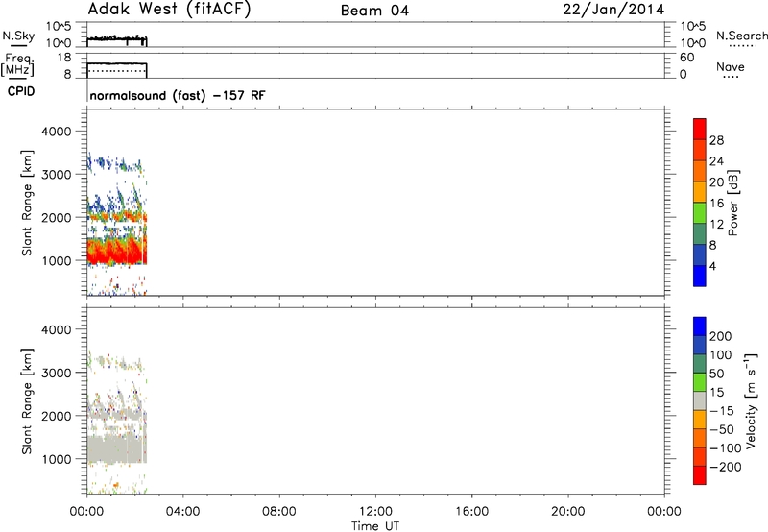The height and width of the screenshot is (532, 768).
Task: Click the velocity panel 'Slant Range [km]' label
Action: pyautogui.click(x=27, y=401)
